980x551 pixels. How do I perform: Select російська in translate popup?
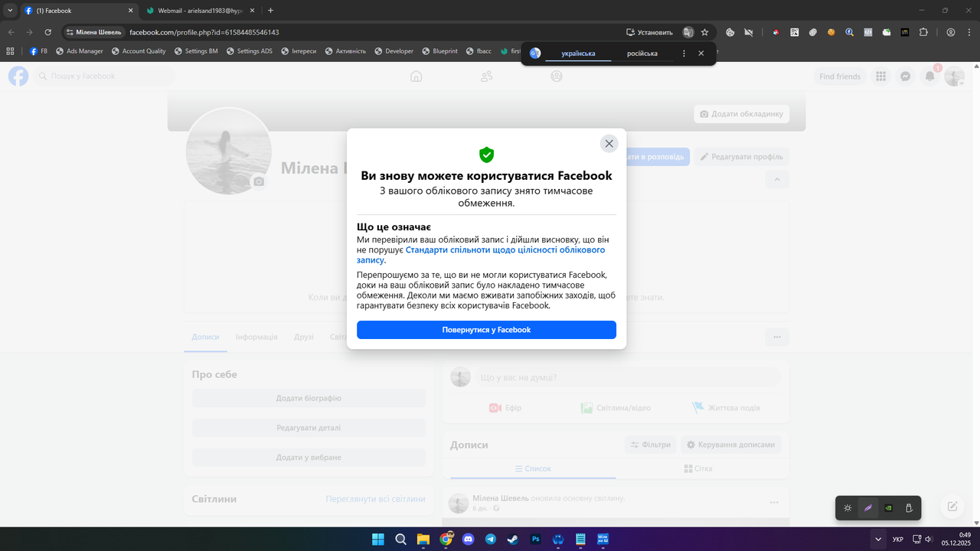click(x=642, y=54)
